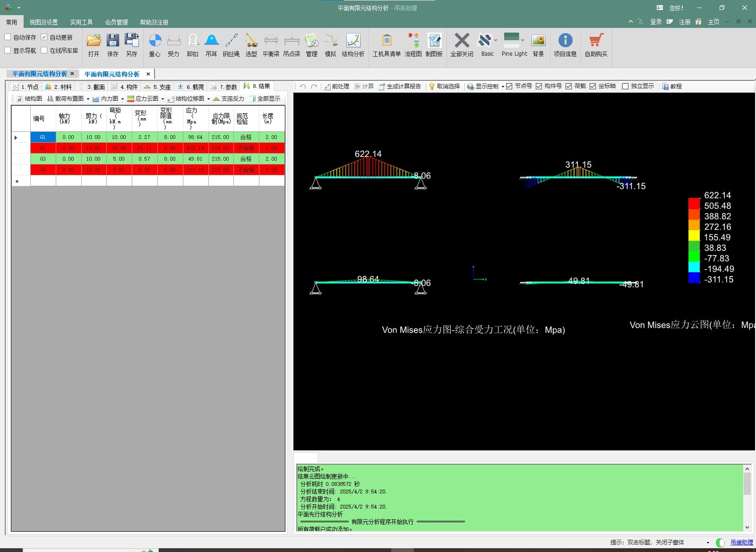Toggle the 独立显示 checkbox

(x=626, y=86)
